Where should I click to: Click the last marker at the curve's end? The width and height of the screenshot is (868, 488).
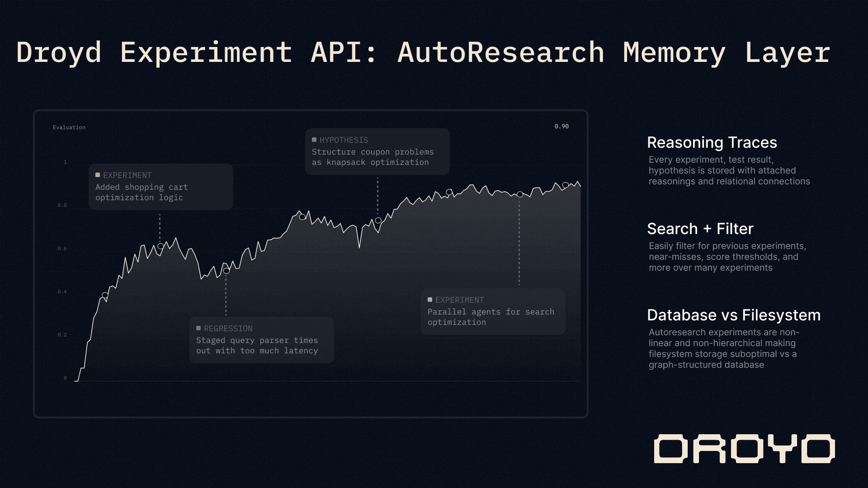click(x=565, y=185)
